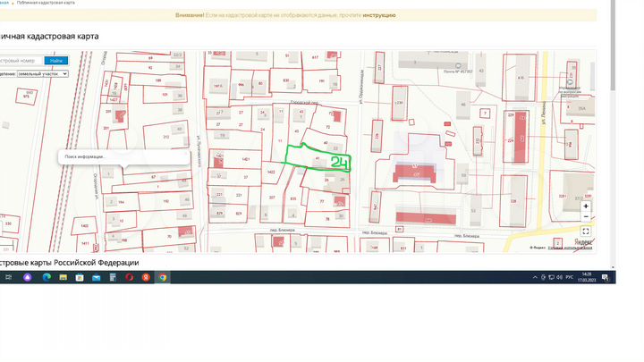Click the volume icon in system tray
Screen dimensions: 644x362
pos(559,277)
